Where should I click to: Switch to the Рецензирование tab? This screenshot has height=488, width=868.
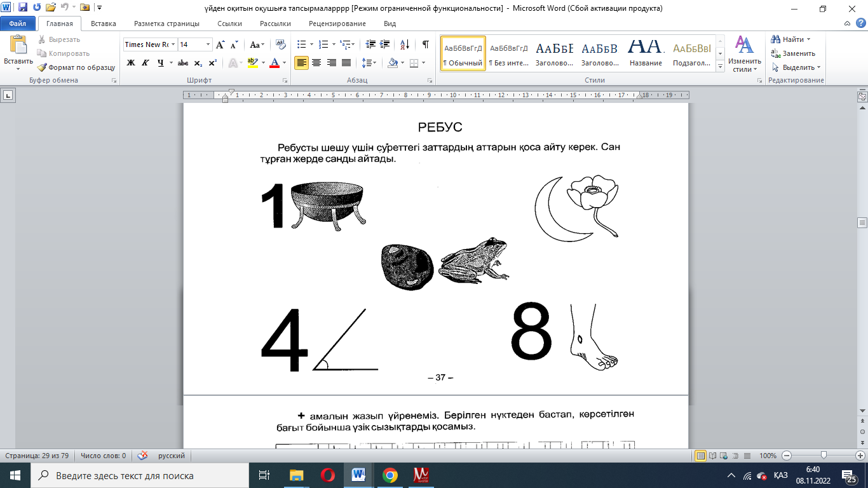coord(337,24)
